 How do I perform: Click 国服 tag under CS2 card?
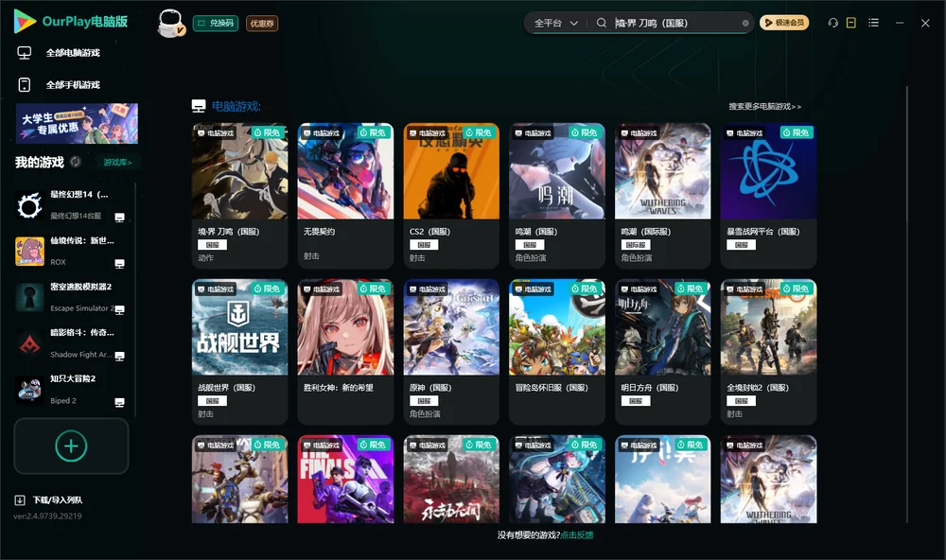click(424, 244)
